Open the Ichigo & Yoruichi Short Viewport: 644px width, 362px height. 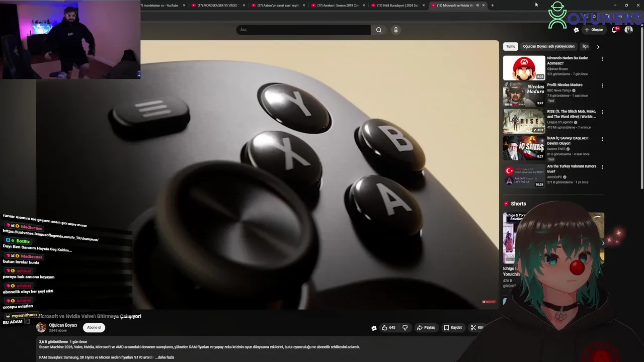point(509,238)
